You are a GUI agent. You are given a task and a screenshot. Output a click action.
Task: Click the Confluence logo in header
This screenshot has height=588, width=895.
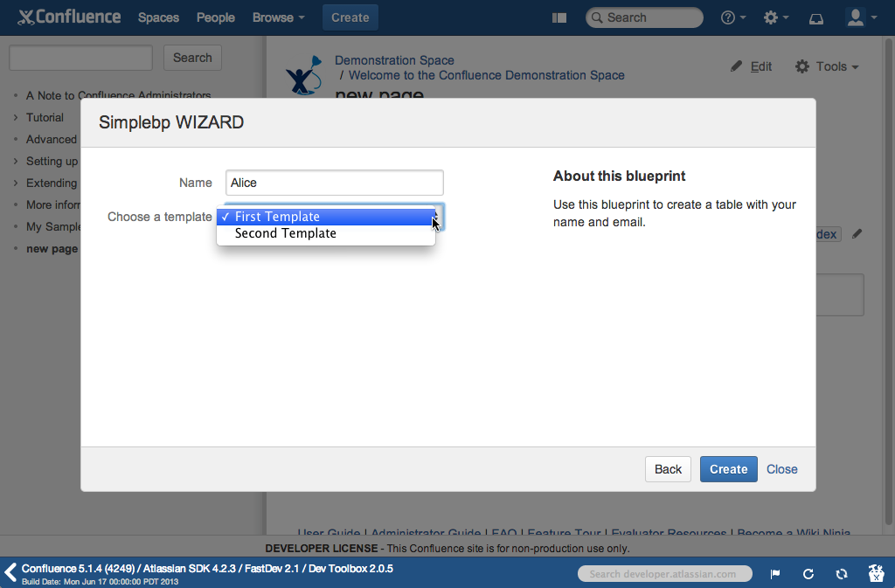(x=72, y=17)
